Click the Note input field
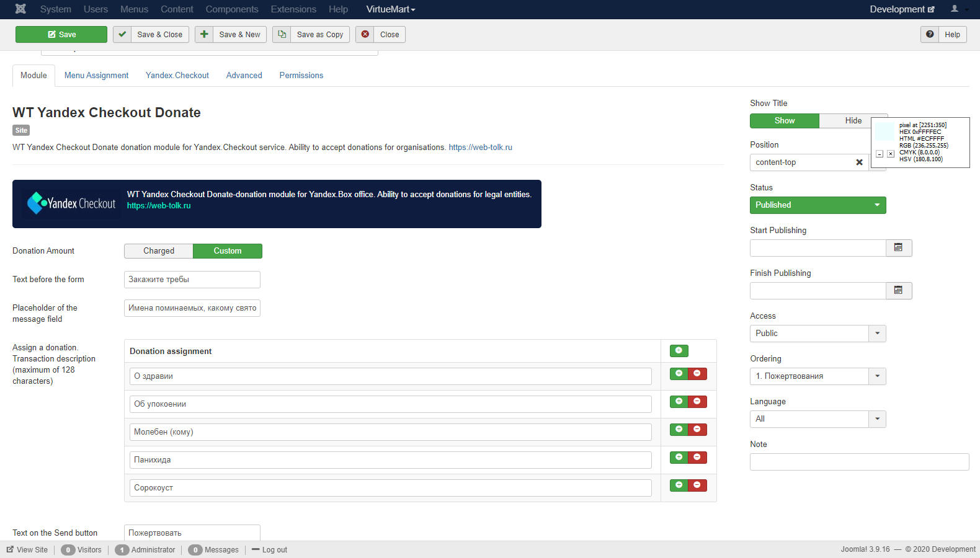Viewport: 980px width, 558px height. coord(859,462)
